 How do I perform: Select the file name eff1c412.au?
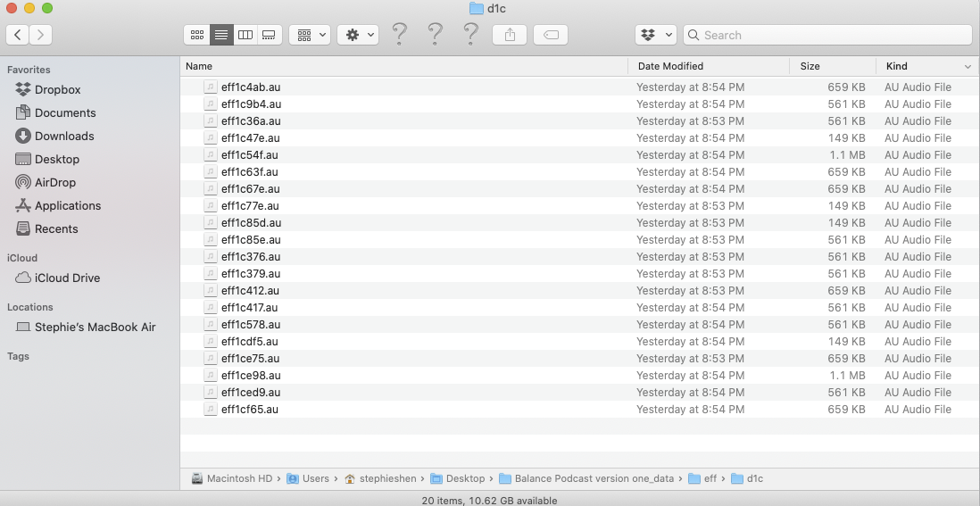tap(250, 291)
